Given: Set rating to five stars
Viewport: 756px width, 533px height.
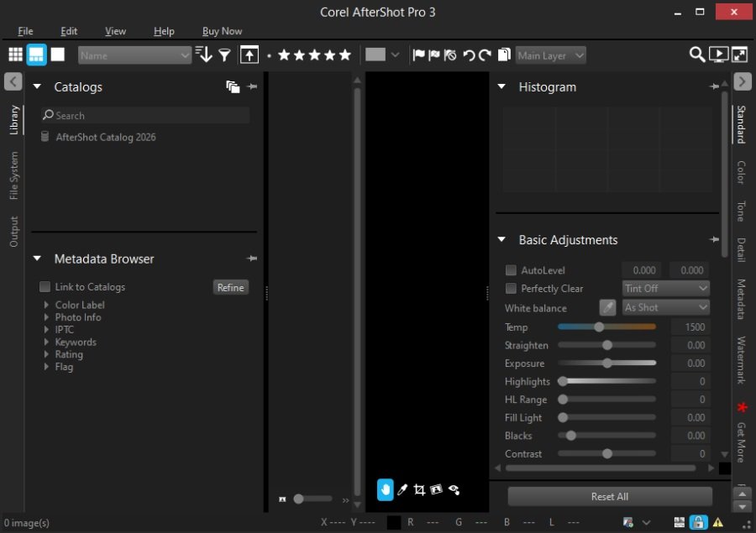Looking at the screenshot, I should click(x=345, y=55).
